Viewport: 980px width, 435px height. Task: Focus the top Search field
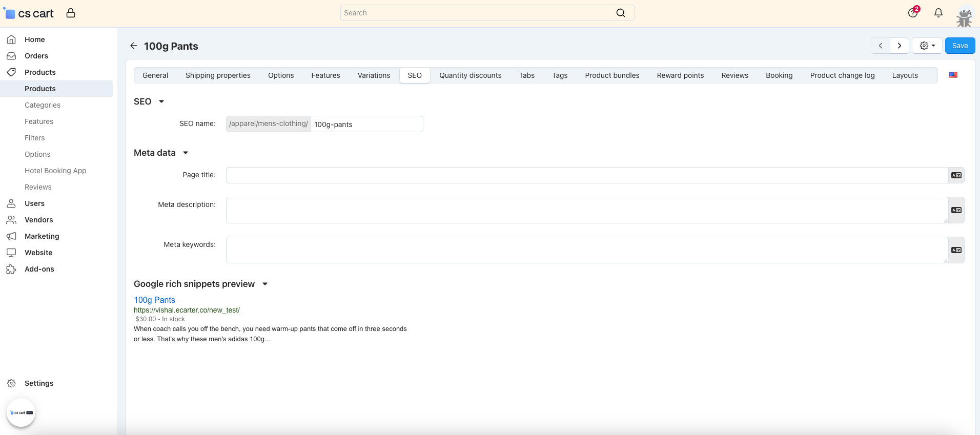487,13
